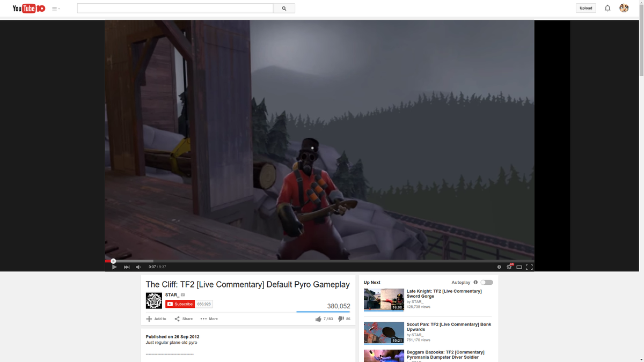Mute the video volume
The image size is (644, 362).
click(138, 267)
